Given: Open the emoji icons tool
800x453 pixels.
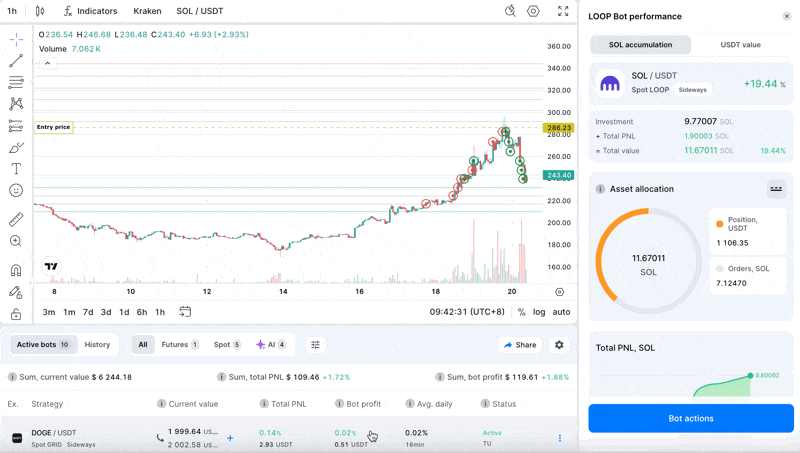Looking at the screenshot, I should 16,190.
